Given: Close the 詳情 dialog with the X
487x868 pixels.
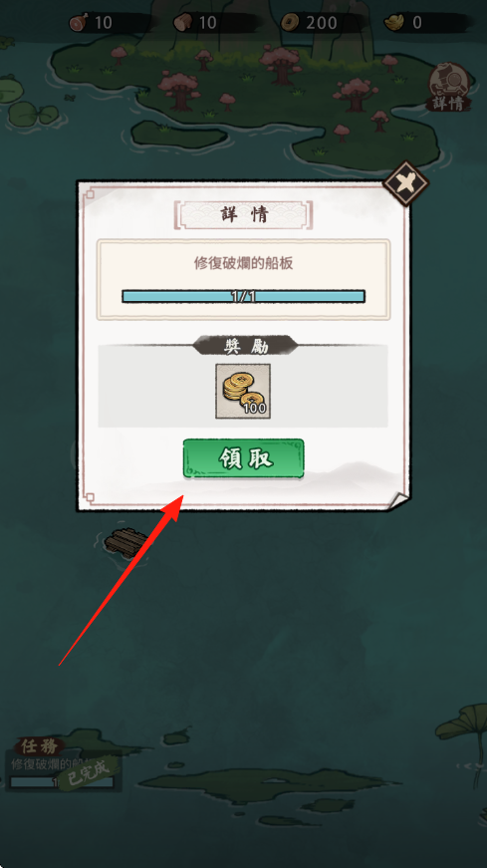Looking at the screenshot, I should (406, 183).
